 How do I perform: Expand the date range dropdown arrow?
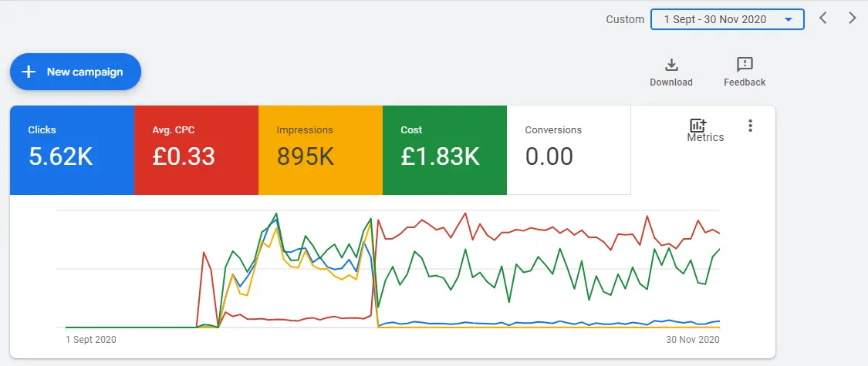[789, 20]
